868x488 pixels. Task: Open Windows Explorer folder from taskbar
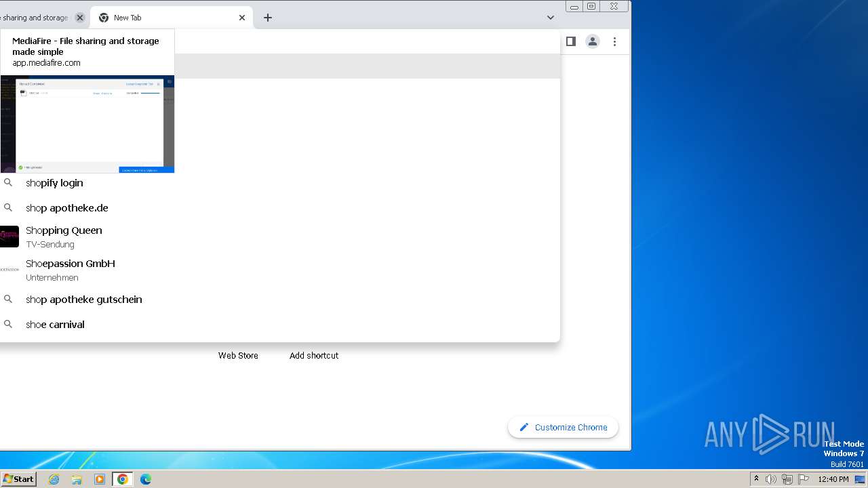click(x=77, y=479)
